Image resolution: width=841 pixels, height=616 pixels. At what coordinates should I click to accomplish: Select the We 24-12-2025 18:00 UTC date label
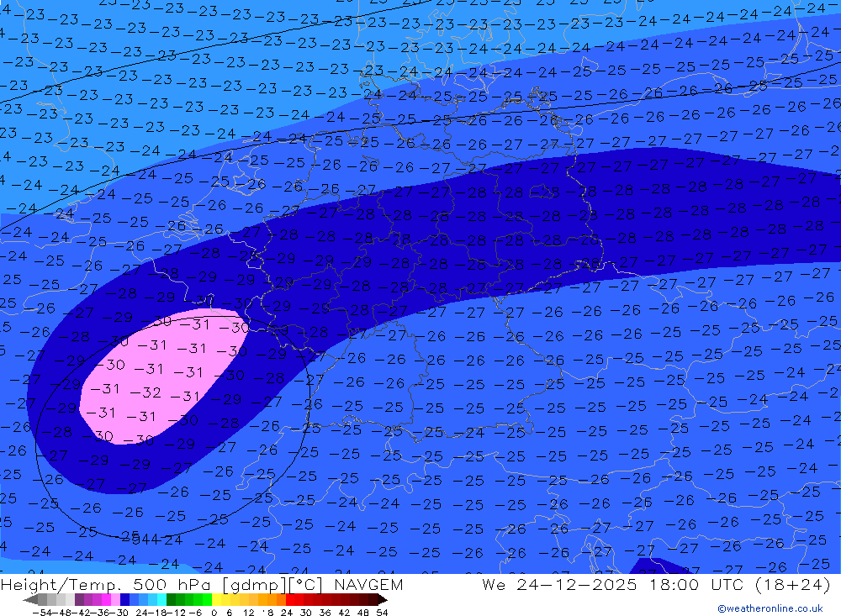656,584
